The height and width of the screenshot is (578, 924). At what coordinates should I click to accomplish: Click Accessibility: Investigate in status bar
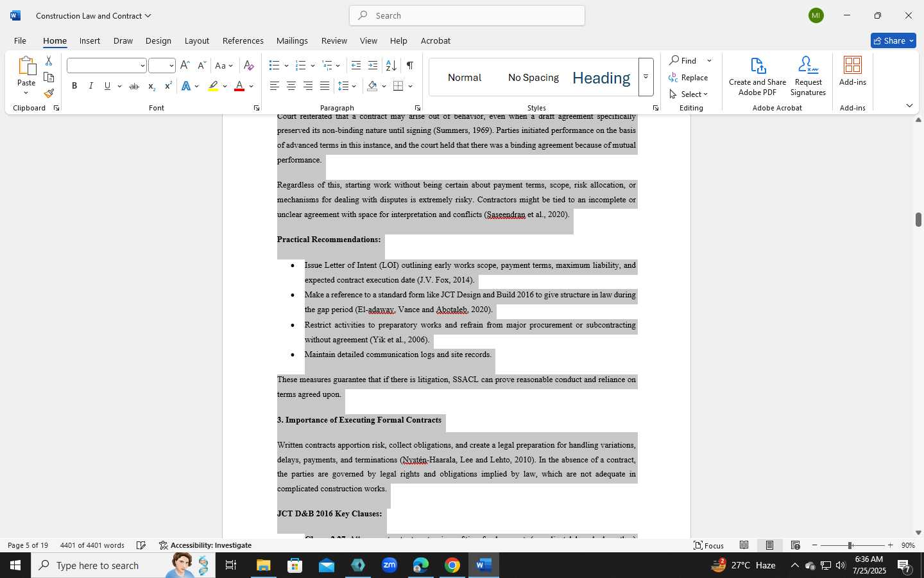point(205,545)
